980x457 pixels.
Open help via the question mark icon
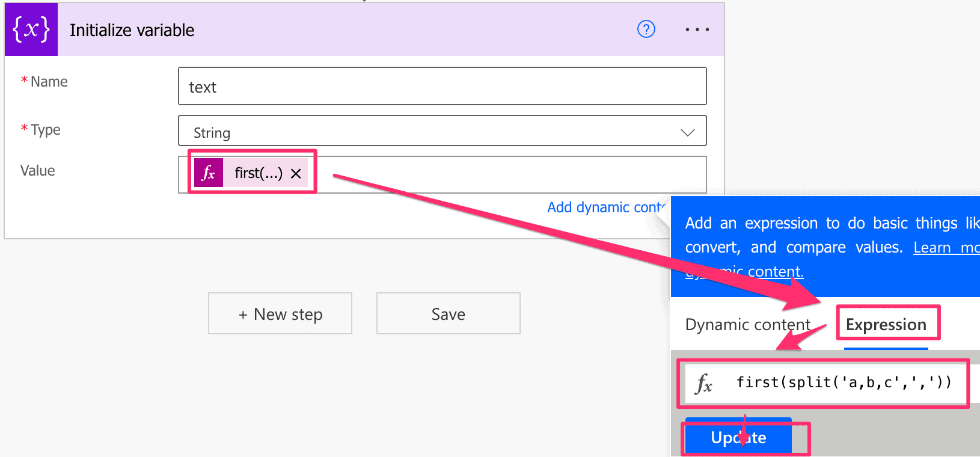point(646,29)
